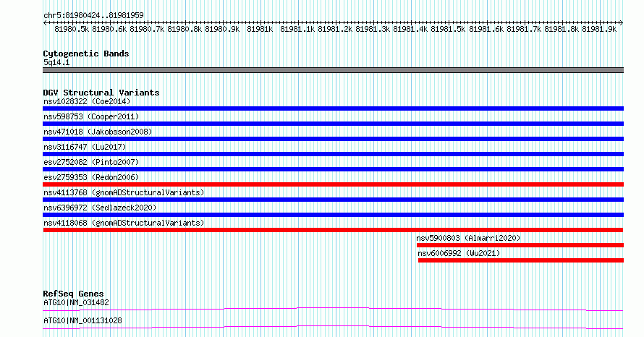Open variant nsv6006992 (Wu2021) label
This screenshot has width=644, height=337.
[x=459, y=253]
